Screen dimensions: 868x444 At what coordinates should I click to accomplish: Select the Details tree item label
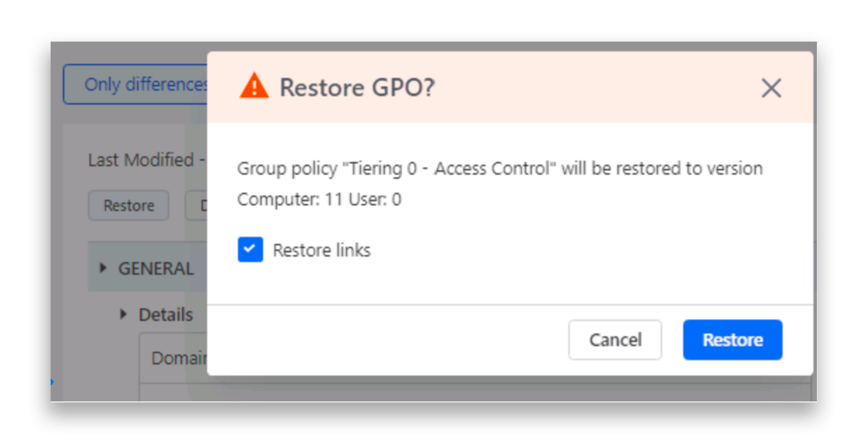(165, 315)
